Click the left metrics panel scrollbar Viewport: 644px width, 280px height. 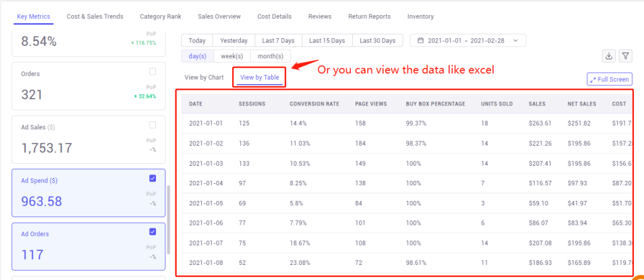(x=169, y=219)
